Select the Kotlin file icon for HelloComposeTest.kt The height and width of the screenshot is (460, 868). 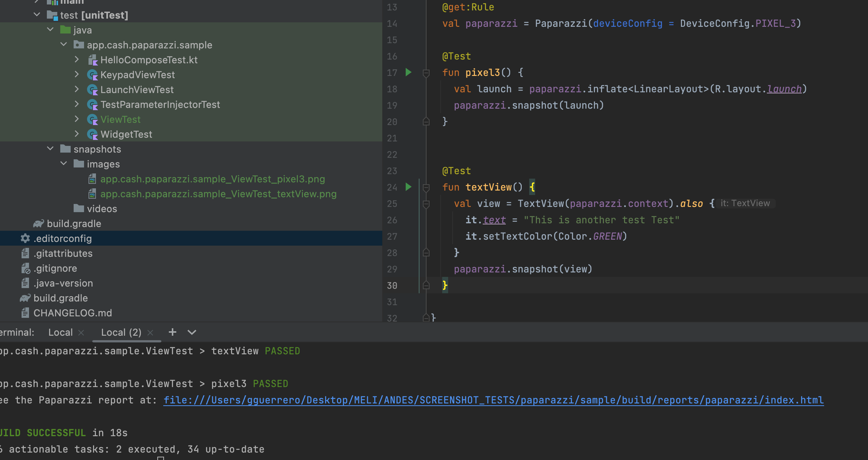[93, 60]
